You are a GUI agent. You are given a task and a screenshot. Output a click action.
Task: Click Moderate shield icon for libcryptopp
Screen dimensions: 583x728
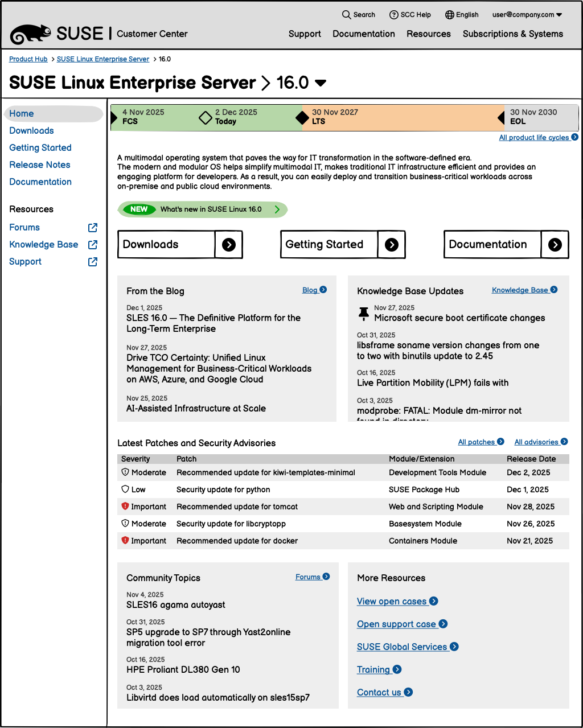coord(125,524)
